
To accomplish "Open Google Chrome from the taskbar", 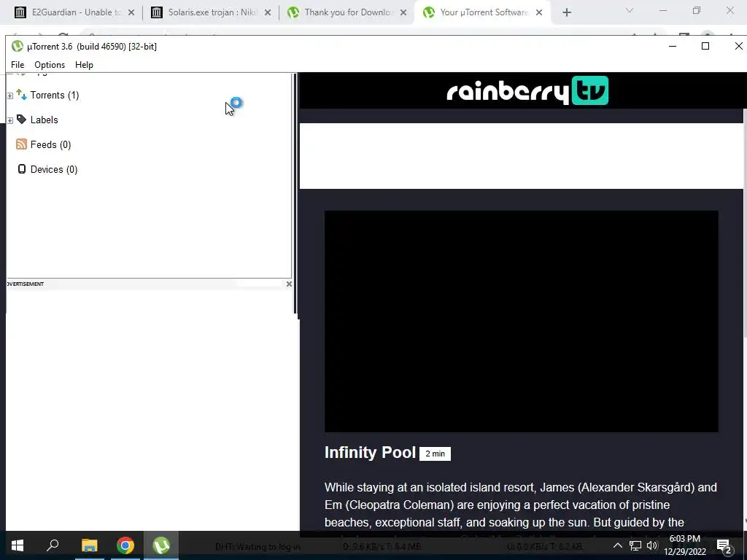I will (125, 545).
